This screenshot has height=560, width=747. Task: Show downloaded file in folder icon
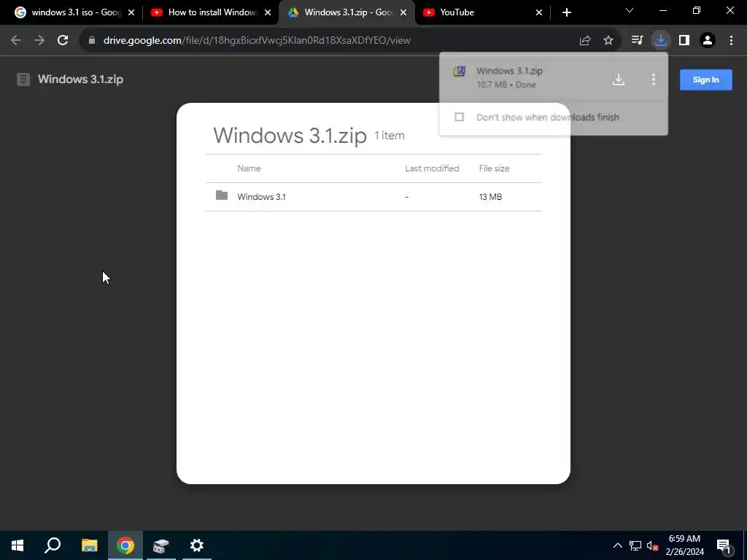coord(619,79)
